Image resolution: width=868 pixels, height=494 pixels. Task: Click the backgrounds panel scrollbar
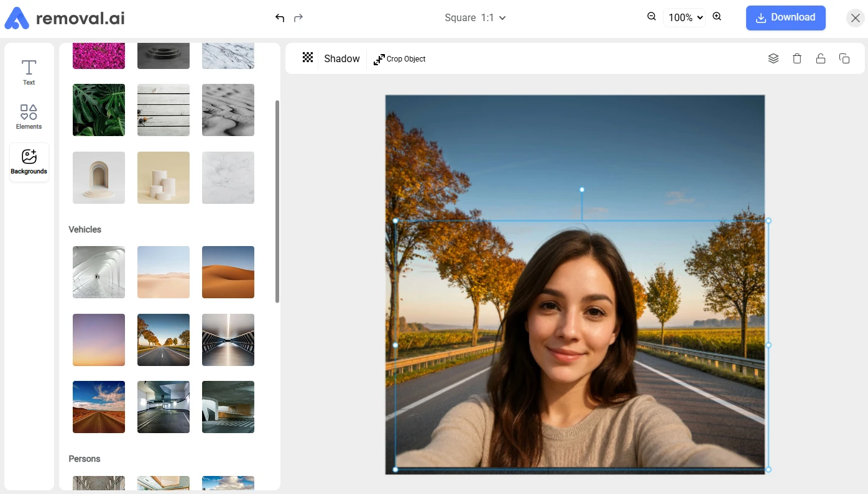tap(277, 201)
